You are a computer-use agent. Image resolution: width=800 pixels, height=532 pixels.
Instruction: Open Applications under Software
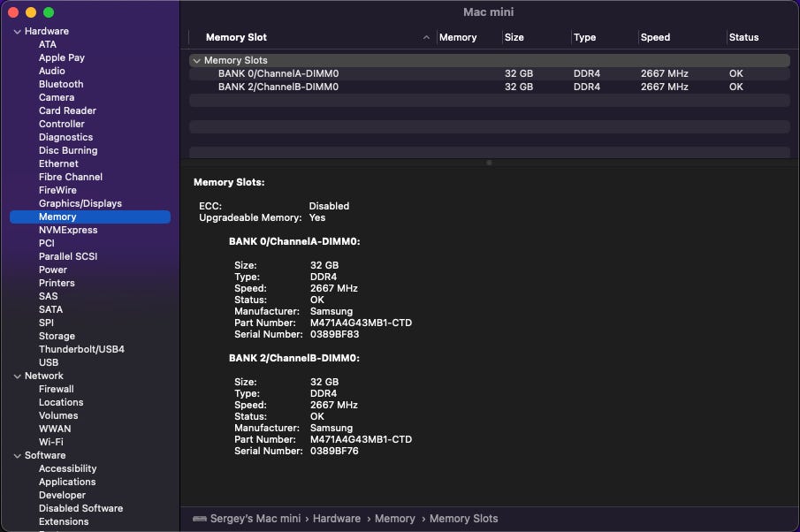67,482
